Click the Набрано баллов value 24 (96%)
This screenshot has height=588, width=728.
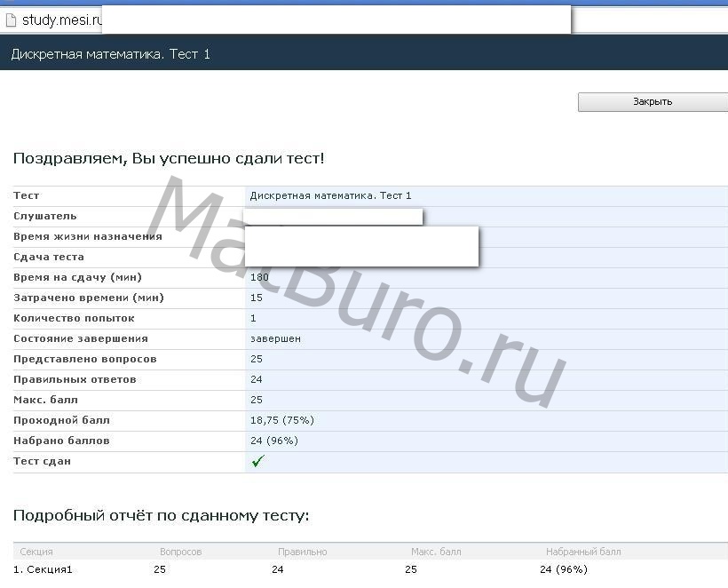click(x=273, y=441)
